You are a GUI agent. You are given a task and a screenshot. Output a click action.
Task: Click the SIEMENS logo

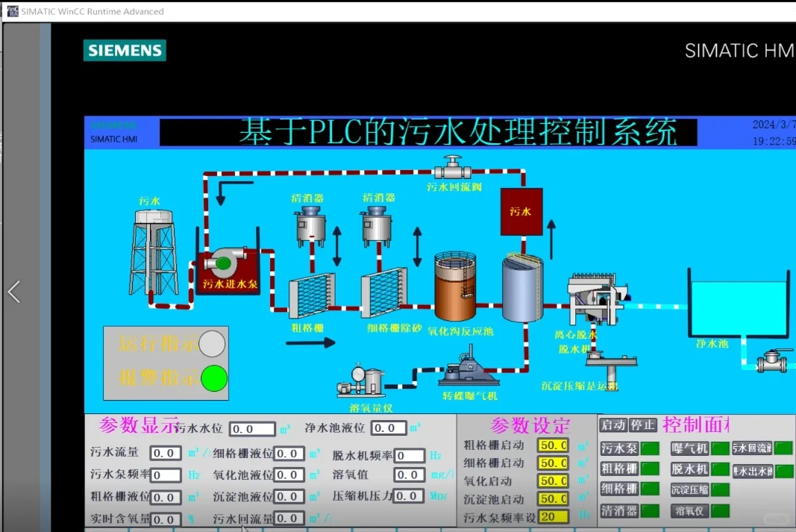124,51
